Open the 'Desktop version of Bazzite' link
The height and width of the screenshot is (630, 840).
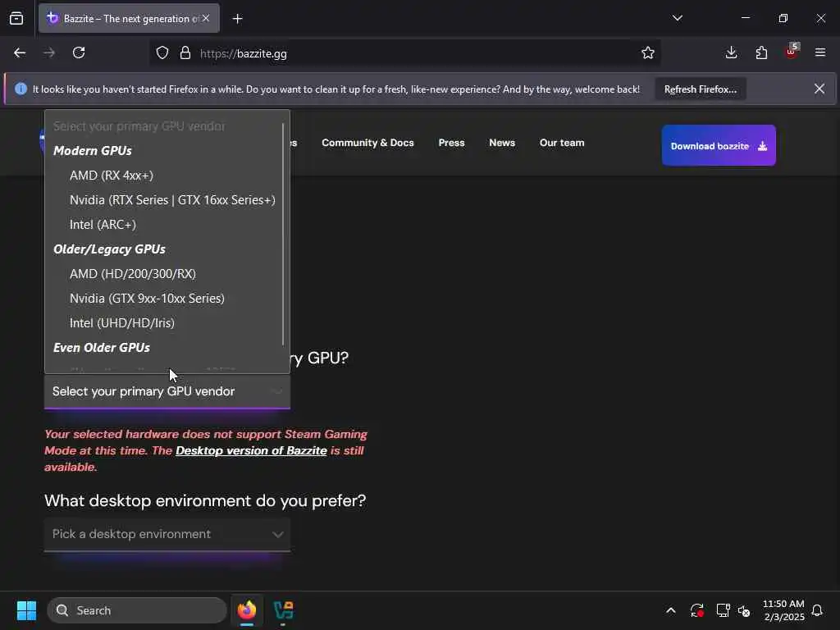click(x=251, y=450)
